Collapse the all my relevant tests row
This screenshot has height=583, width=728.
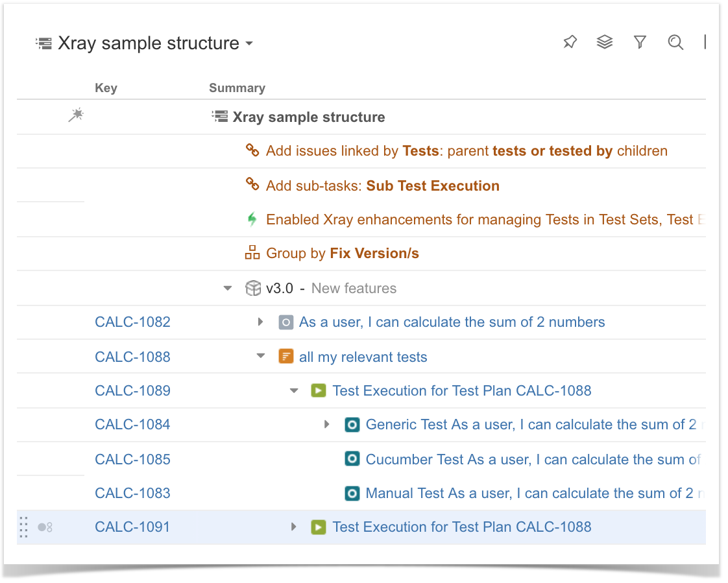pyautogui.click(x=261, y=356)
